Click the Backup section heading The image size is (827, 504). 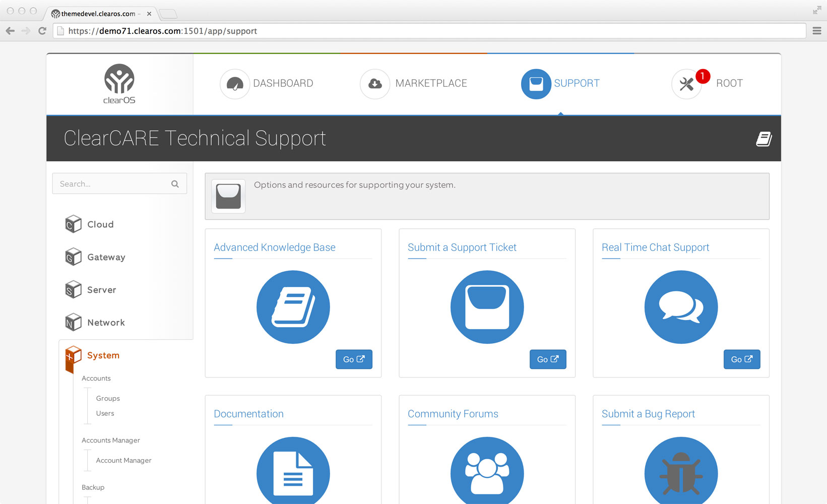point(93,487)
